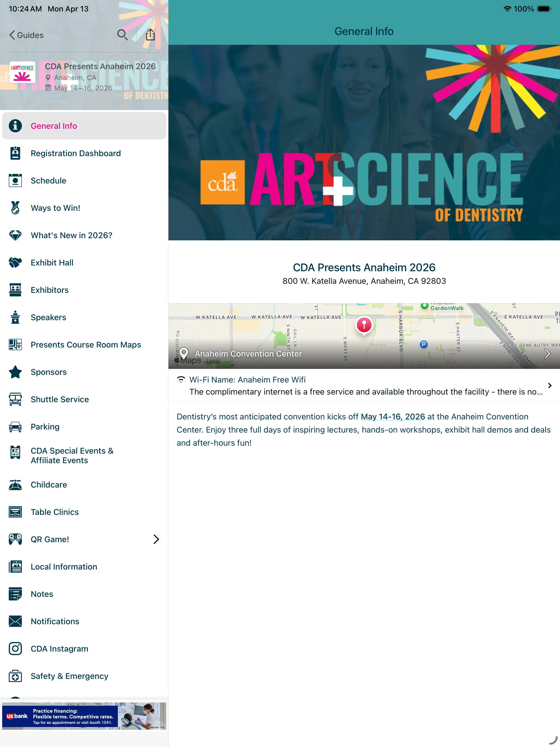Image resolution: width=560 pixels, height=747 pixels.
Task: Tap the red map pin on Katella Ave
Action: pyautogui.click(x=364, y=326)
